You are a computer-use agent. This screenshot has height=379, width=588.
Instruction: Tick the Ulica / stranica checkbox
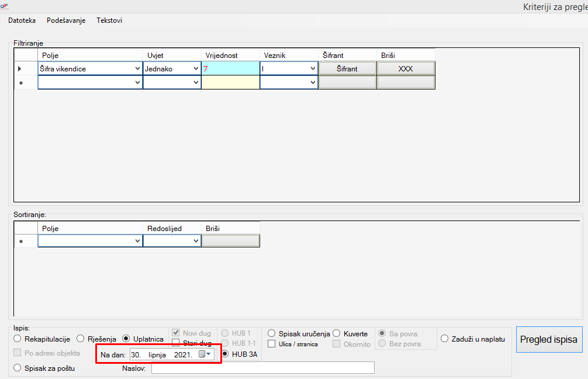pos(271,344)
